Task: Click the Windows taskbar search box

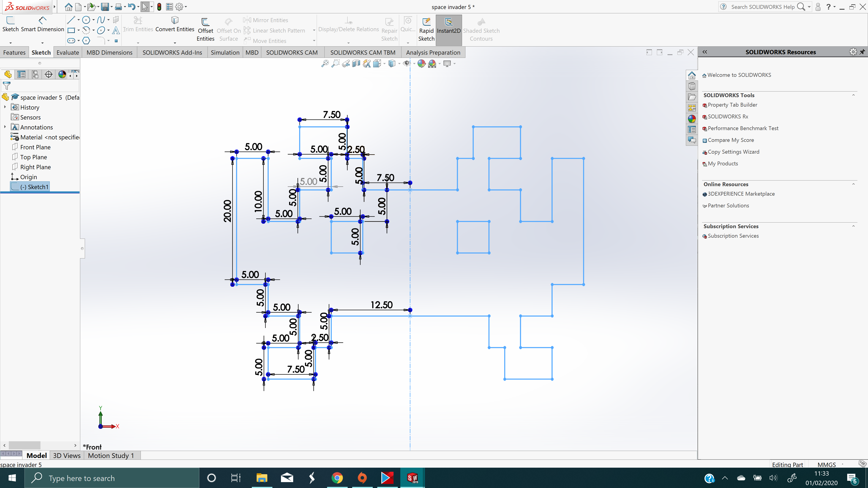Action: (x=112, y=478)
